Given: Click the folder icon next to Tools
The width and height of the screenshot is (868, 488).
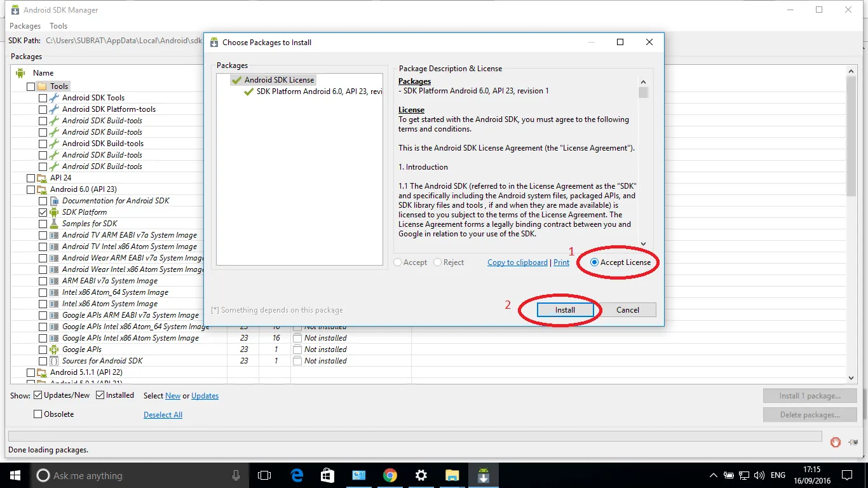Looking at the screenshot, I should pos(42,86).
